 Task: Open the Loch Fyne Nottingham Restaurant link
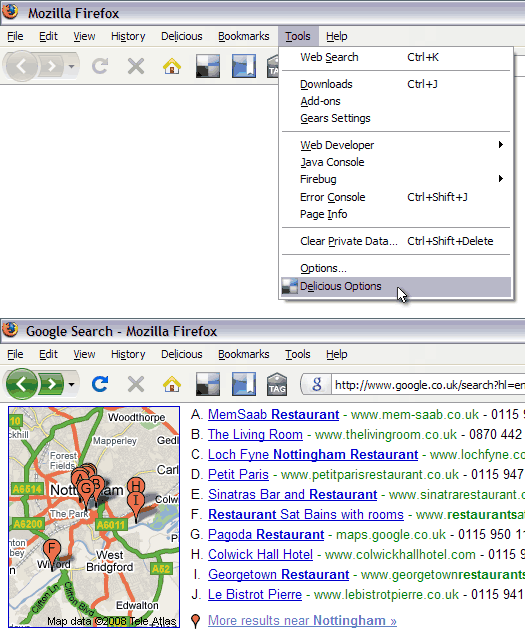(x=313, y=454)
